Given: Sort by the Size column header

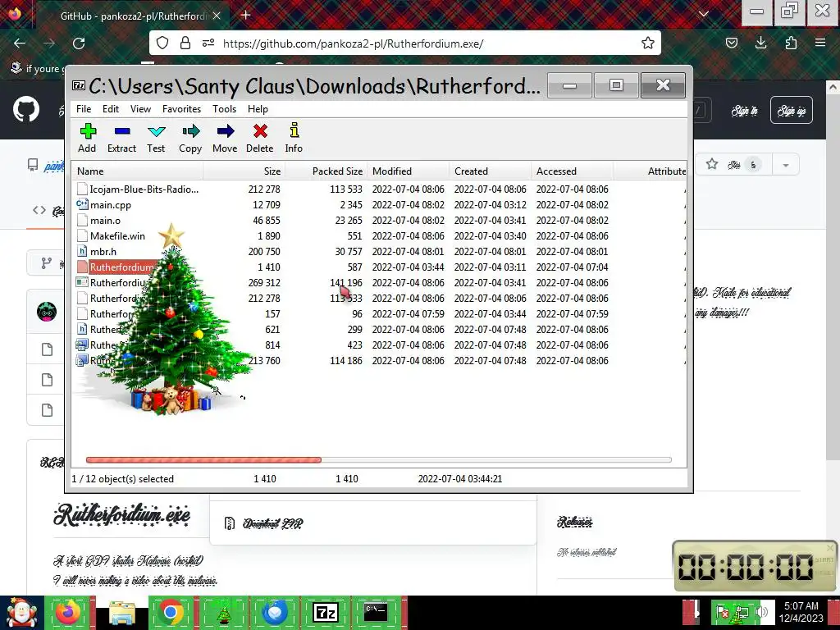Looking at the screenshot, I should tap(244, 171).
